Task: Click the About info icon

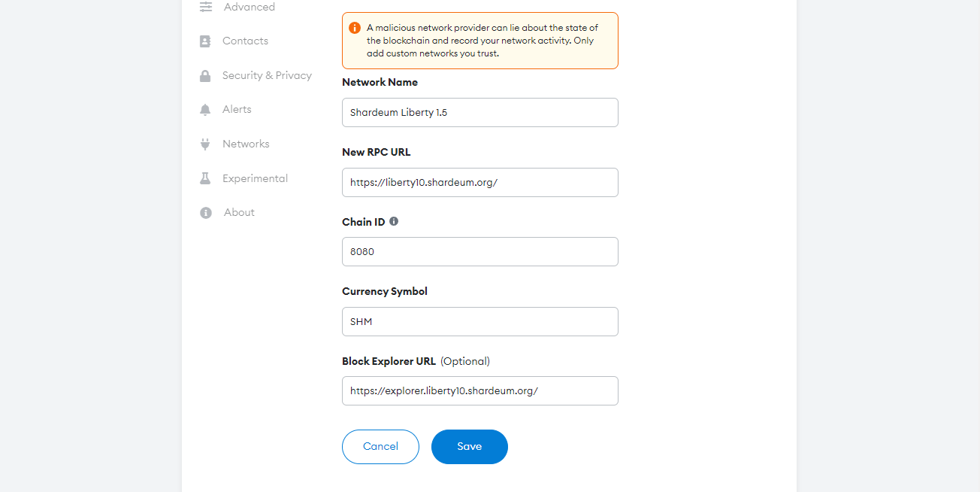Action: [205, 213]
